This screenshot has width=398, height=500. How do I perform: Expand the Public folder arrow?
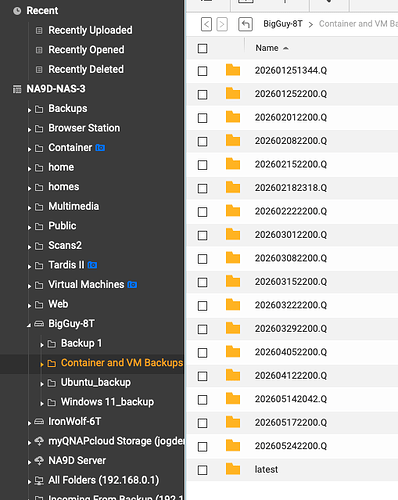(29, 227)
